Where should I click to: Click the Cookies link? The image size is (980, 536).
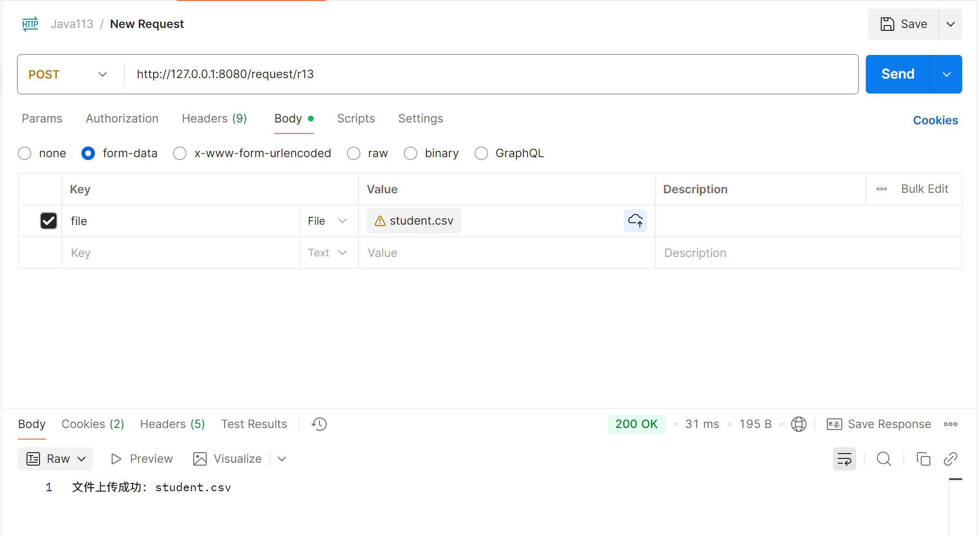935,121
